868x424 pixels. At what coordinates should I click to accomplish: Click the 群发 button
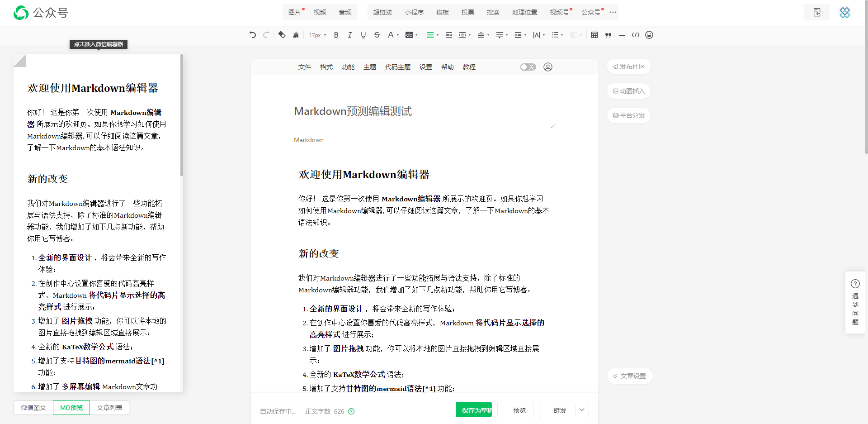click(560, 410)
